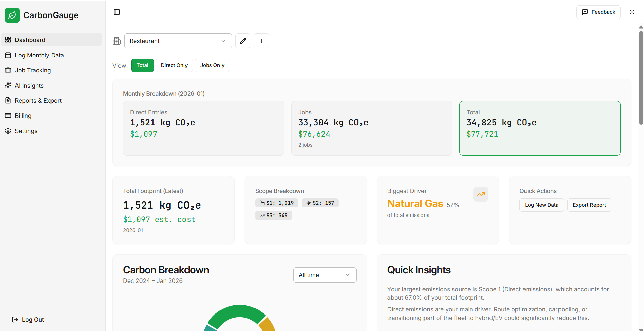Image resolution: width=644 pixels, height=331 pixels.
Task: Click the 'Quick Actions' label
Action: [538, 191]
